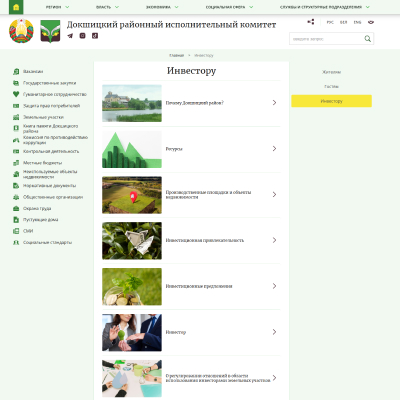
Task: Click the arrow in Почему Докшицкий район row
Action: (x=274, y=103)
